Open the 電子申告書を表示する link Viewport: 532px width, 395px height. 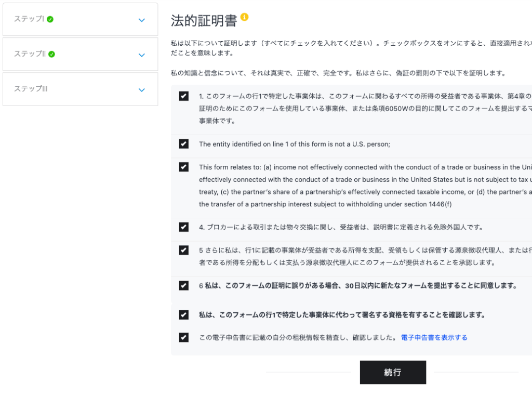pos(434,337)
